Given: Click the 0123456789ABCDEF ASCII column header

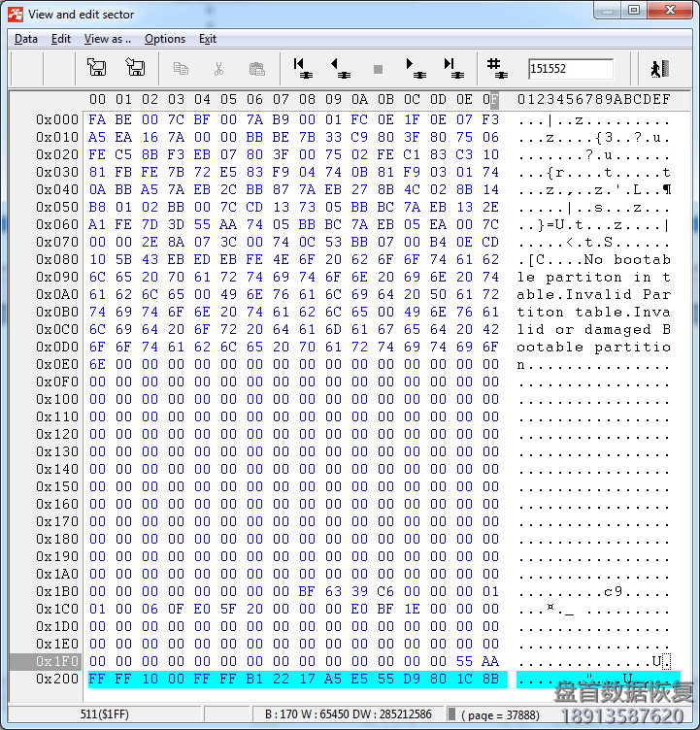Looking at the screenshot, I should click(x=594, y=99).
